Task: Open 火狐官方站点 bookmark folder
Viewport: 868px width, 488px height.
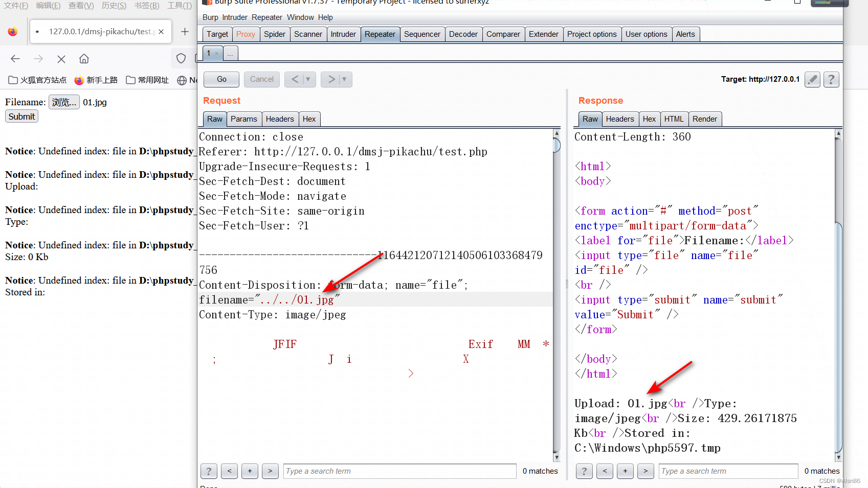Action: (x=37, y=80)
